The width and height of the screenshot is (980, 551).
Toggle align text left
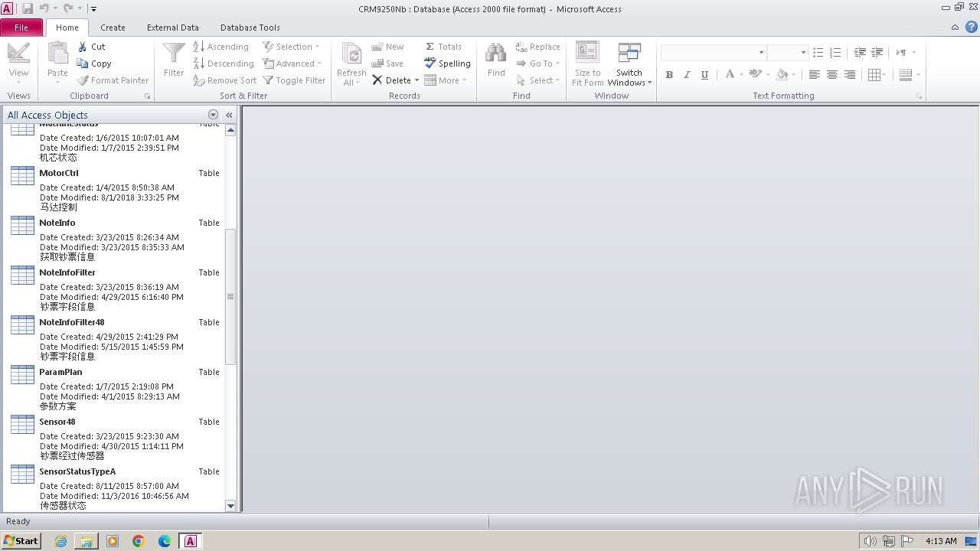point(814,74)
